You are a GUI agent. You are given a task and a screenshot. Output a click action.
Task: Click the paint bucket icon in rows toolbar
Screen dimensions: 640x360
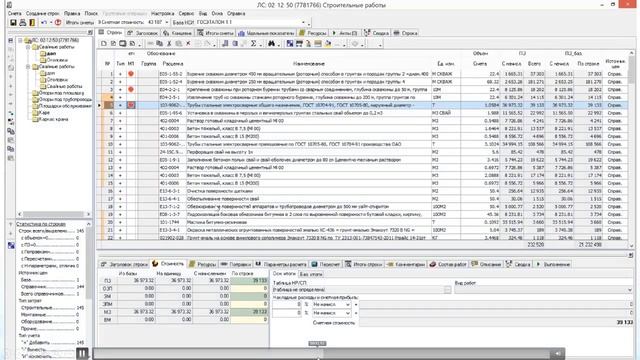click(x=328, y=43)
